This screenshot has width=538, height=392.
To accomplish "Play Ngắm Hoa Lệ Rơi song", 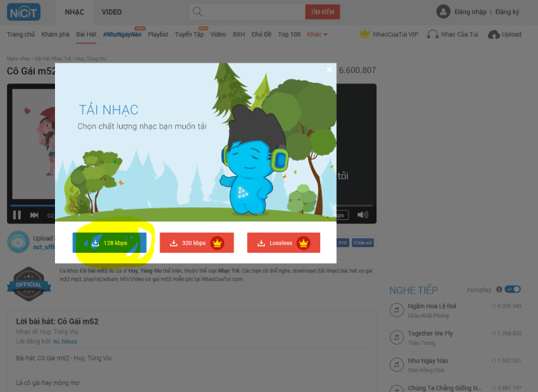I will 432,306.
